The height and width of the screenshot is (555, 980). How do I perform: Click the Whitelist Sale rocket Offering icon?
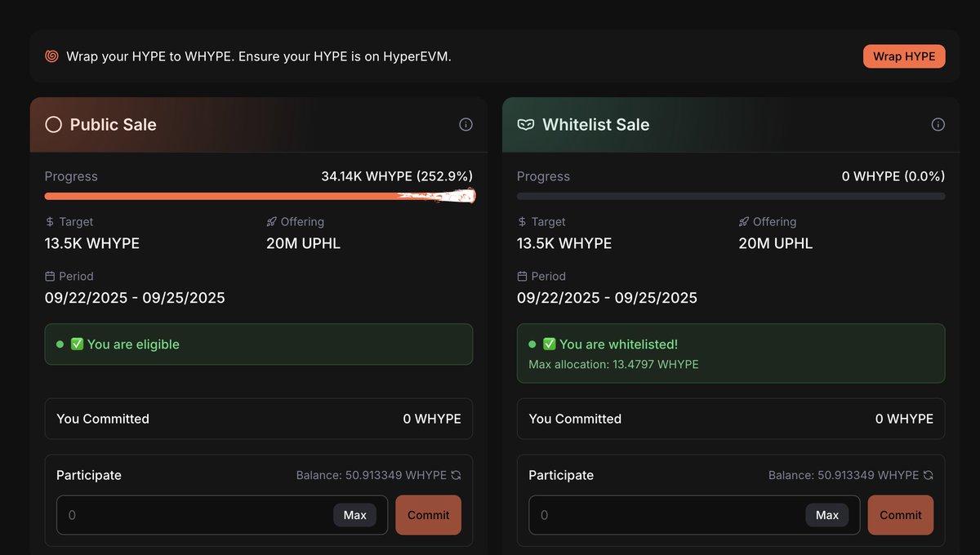[744, 222]
